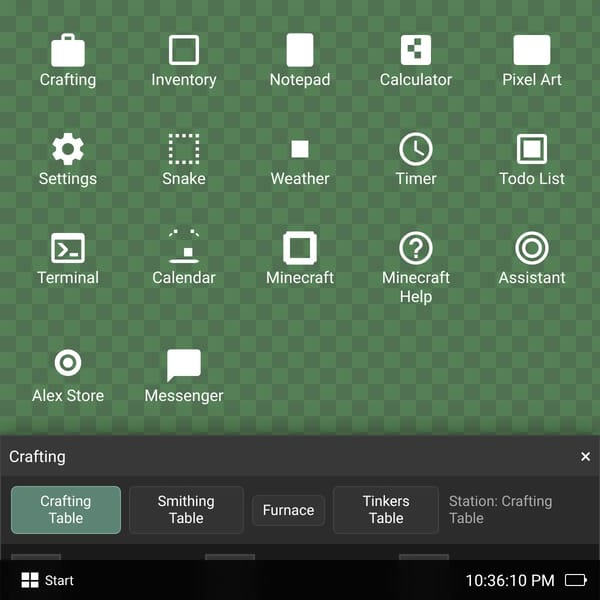Image resolution: width=600 pixels, height=600 pixels.
Task: Click the Station: Crafting Table label
Action: point(501,510)
